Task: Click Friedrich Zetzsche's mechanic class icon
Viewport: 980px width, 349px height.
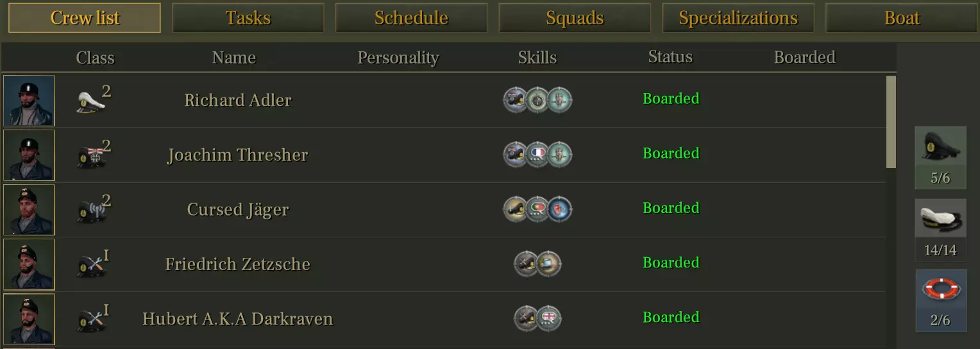Action: [x=91, y=265]
